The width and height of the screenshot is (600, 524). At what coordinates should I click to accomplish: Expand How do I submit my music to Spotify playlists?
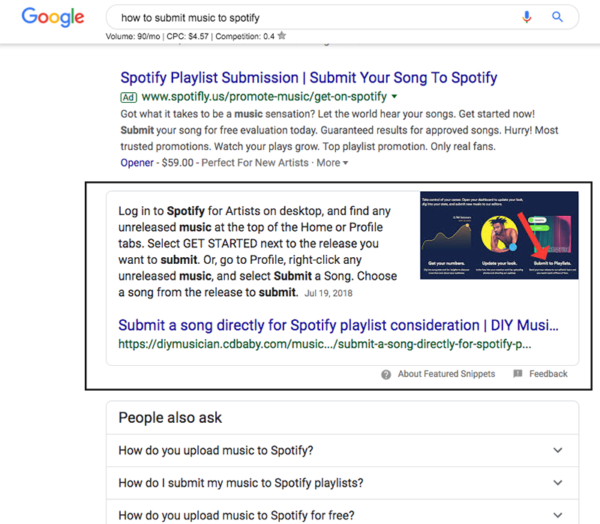click(x=342, y=483)
